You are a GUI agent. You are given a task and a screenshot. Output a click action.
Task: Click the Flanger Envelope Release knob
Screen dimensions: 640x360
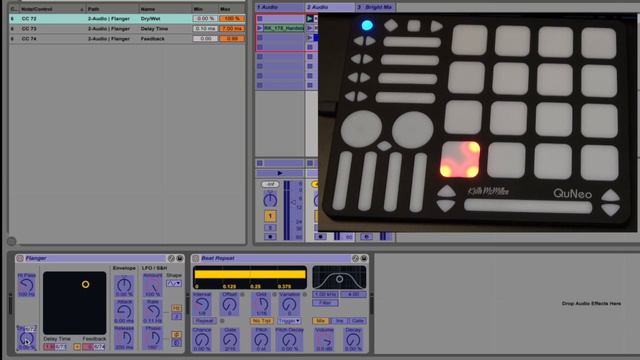tap(124, 338)
